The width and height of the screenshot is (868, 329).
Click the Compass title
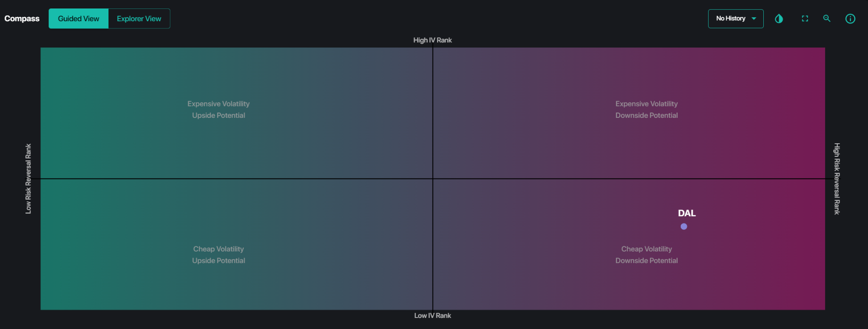pyautogui.click(x=22, y=19)
